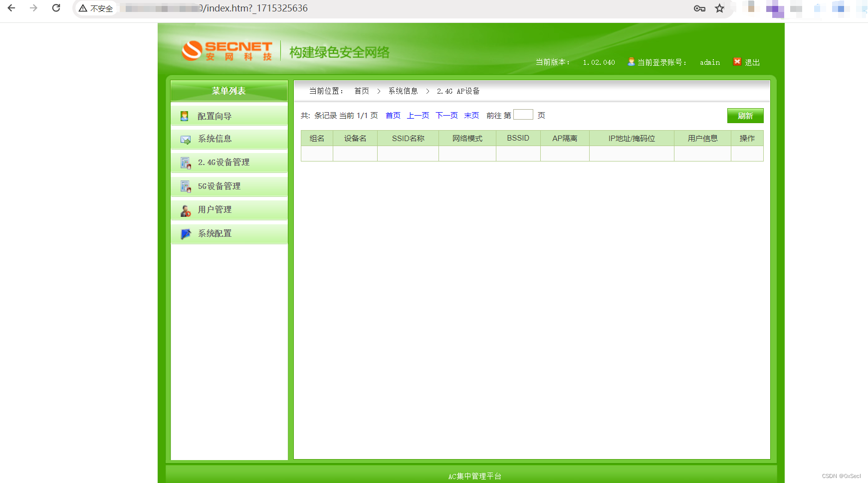Click the 网络模式 column header
Screen dimensions: 868x483
467,139
